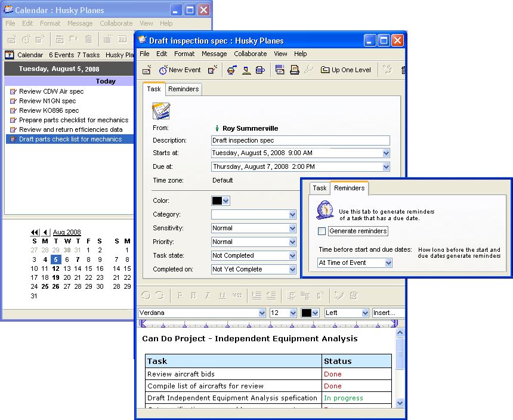This screenshot has height=420, width=513.
Task: Open the Color swatch picker in Task tab
Action: coord(221,201)
